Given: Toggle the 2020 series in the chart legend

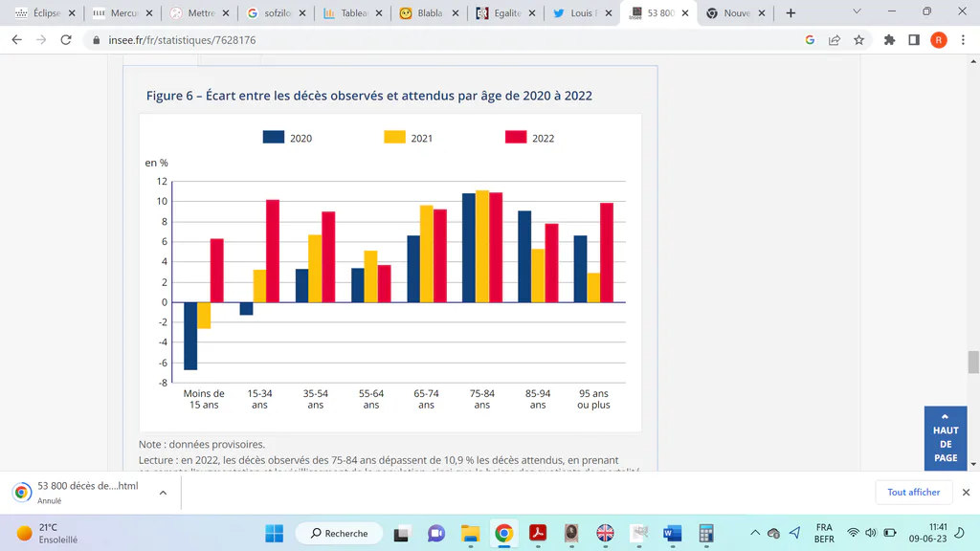Looking at the screenshot, I should pyautogui.click(x=287, y=138).
